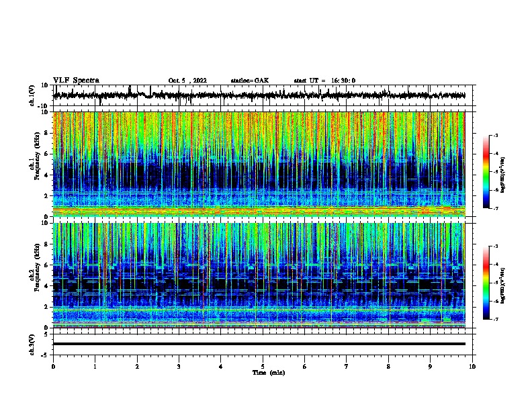Click the "station=GAK" header label
The height and width of the screenshot is (411, 532).
[250, 81]
